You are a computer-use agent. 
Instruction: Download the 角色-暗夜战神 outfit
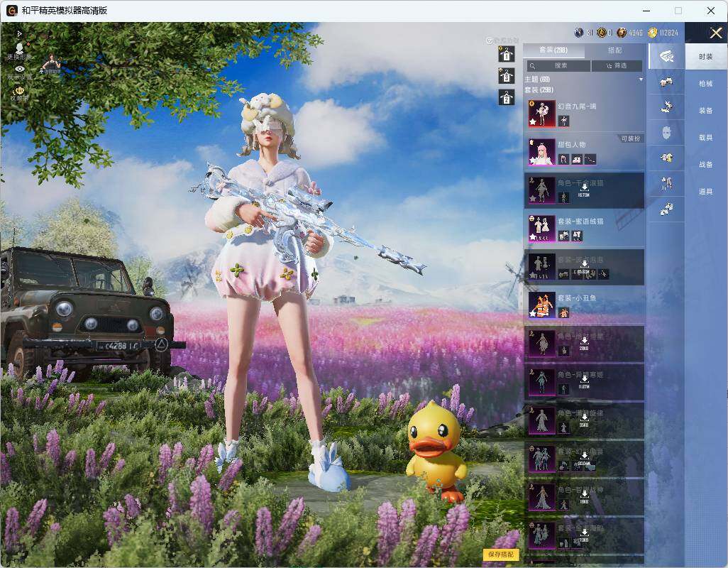point(584,496)
